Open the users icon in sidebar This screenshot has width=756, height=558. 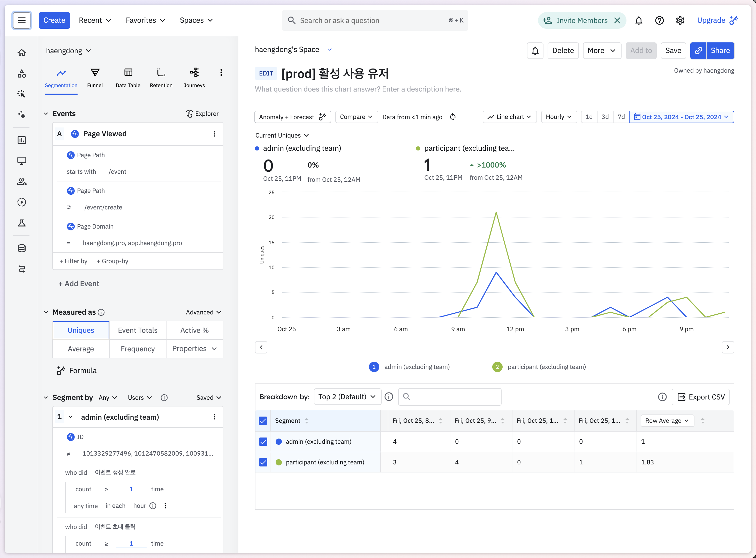point(22,182)
